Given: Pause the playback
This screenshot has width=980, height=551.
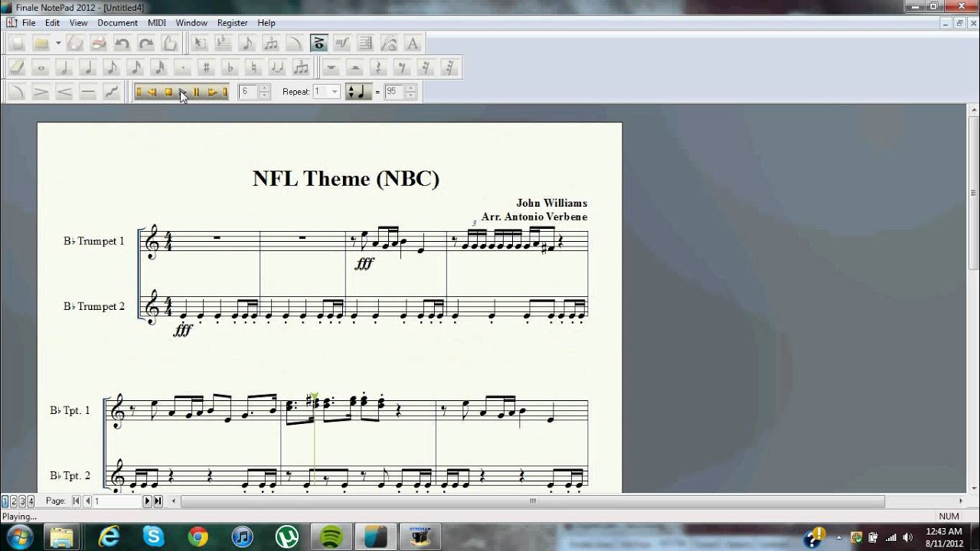Looking at the screenshot, I should [197, 92].
